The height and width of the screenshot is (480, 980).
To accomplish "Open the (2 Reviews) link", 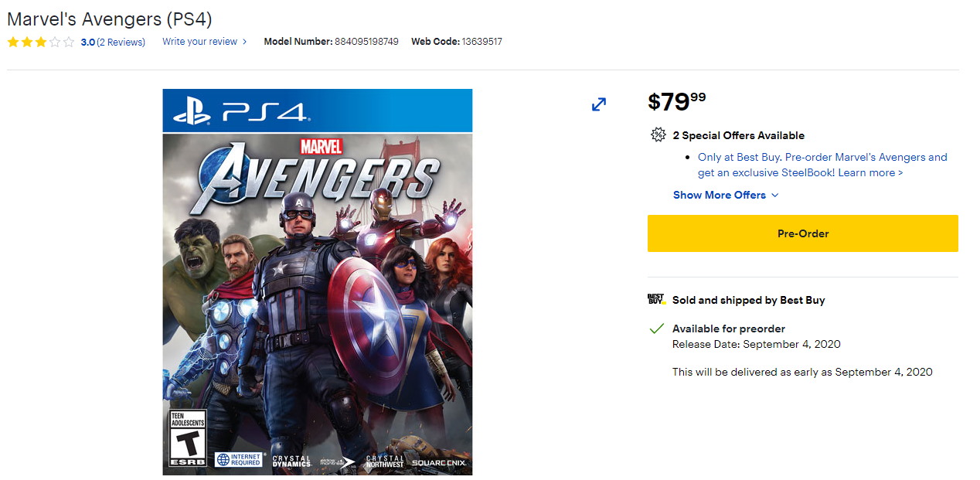I will pos(121,43).
